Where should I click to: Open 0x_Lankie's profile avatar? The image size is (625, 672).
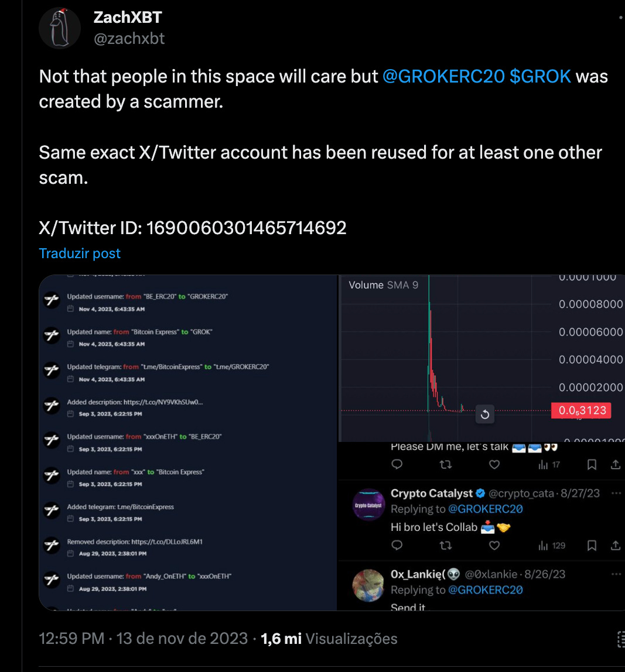368,585
